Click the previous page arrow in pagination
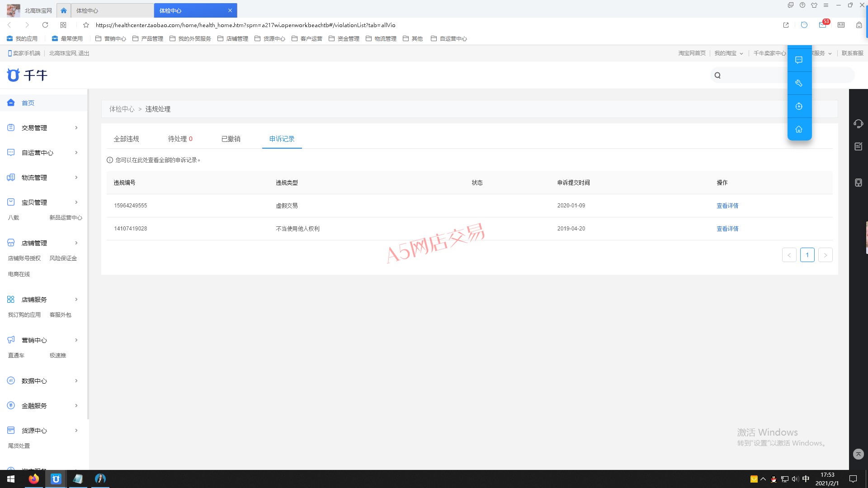Screen dimensions: 868x488 [x=789, y=255]
